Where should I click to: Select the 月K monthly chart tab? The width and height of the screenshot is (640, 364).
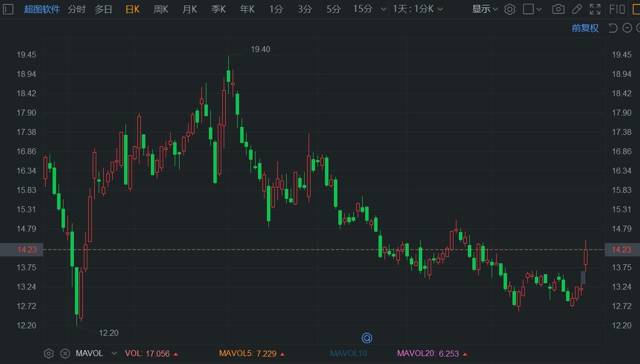coord(190,9)
